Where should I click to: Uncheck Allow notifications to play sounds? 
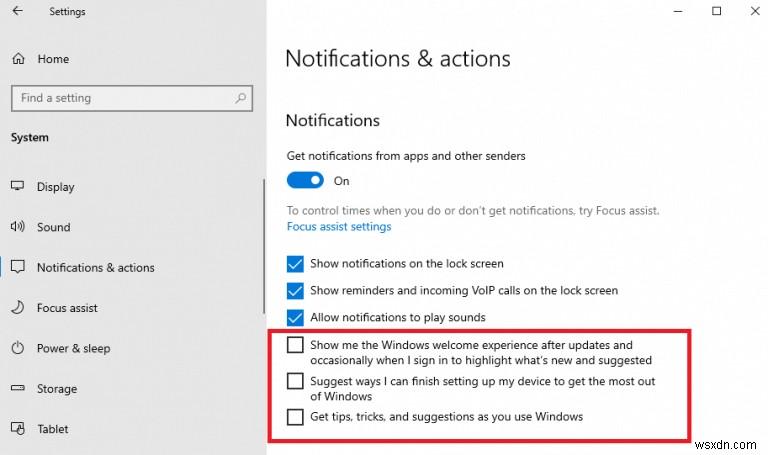click(x=295, y=317)
